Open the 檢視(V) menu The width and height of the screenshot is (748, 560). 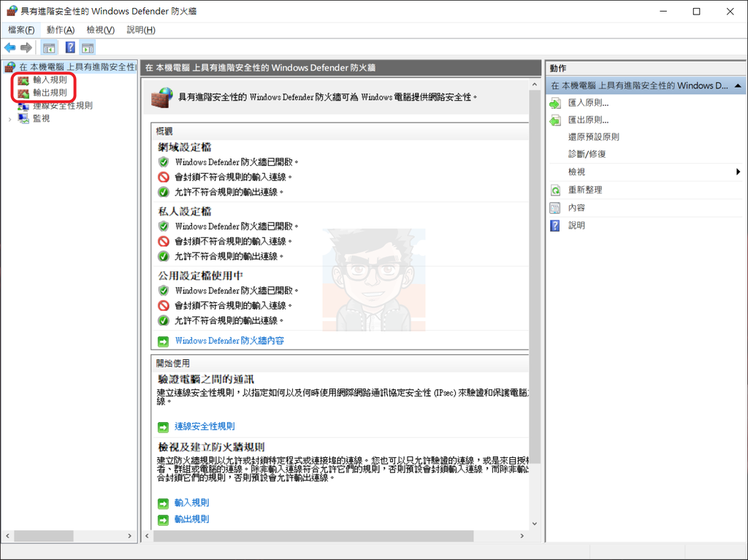click(99, 29)
